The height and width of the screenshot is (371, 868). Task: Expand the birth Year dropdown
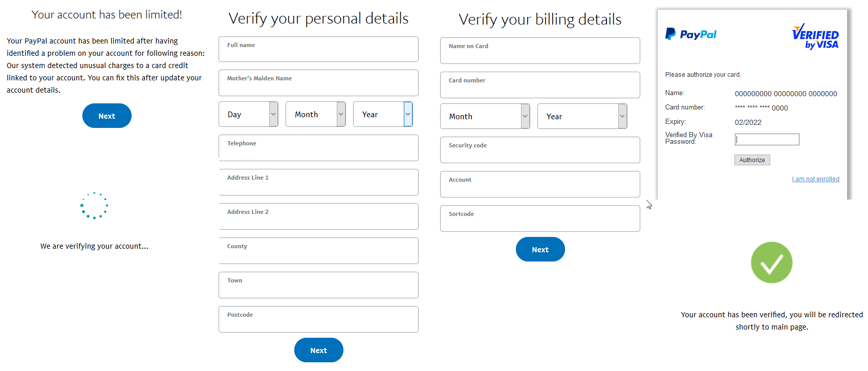[383, 114]
